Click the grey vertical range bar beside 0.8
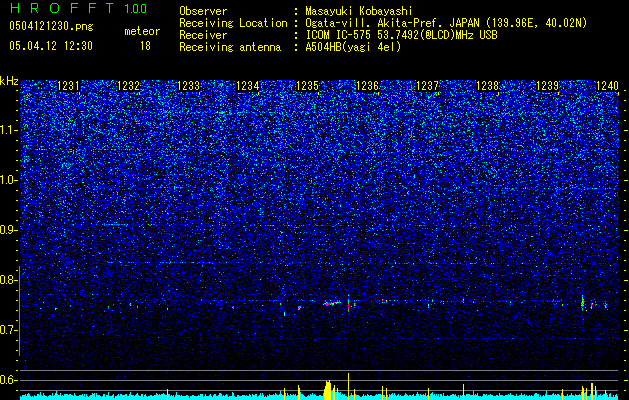Viewport: 629px width, 400px height. (20, 311)
